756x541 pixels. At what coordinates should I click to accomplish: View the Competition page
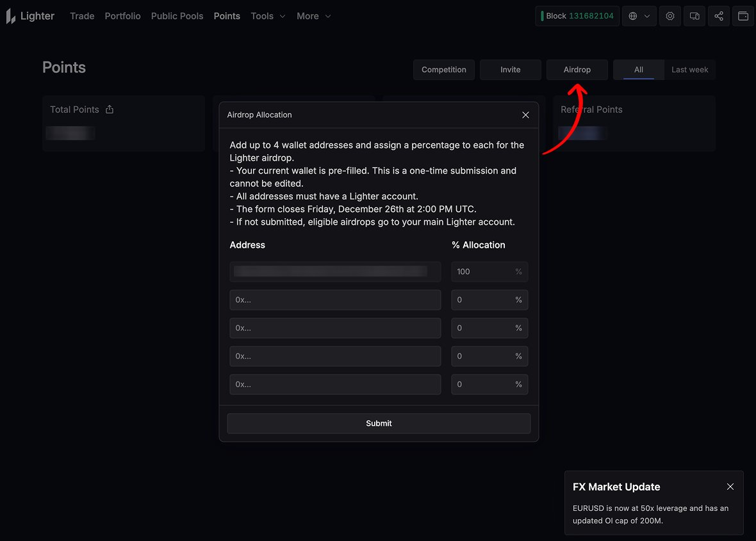[443, 69]
